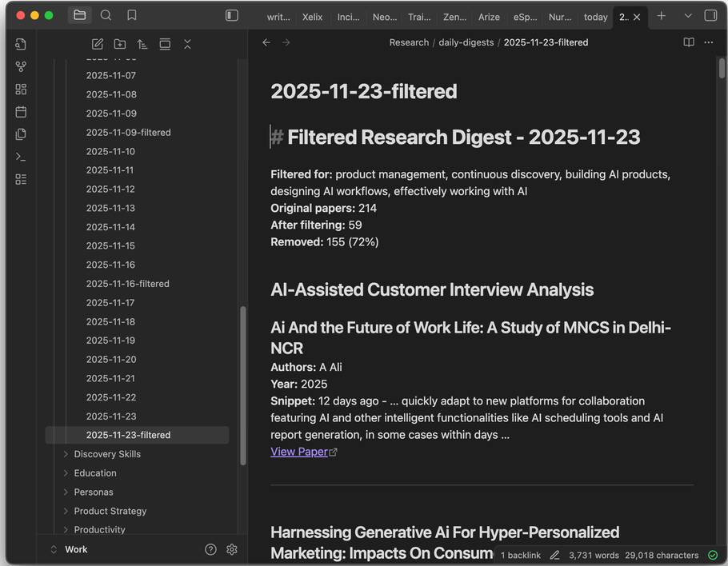
Task: Open the terminal icon in the left ribbon
Action: (21, 157)
